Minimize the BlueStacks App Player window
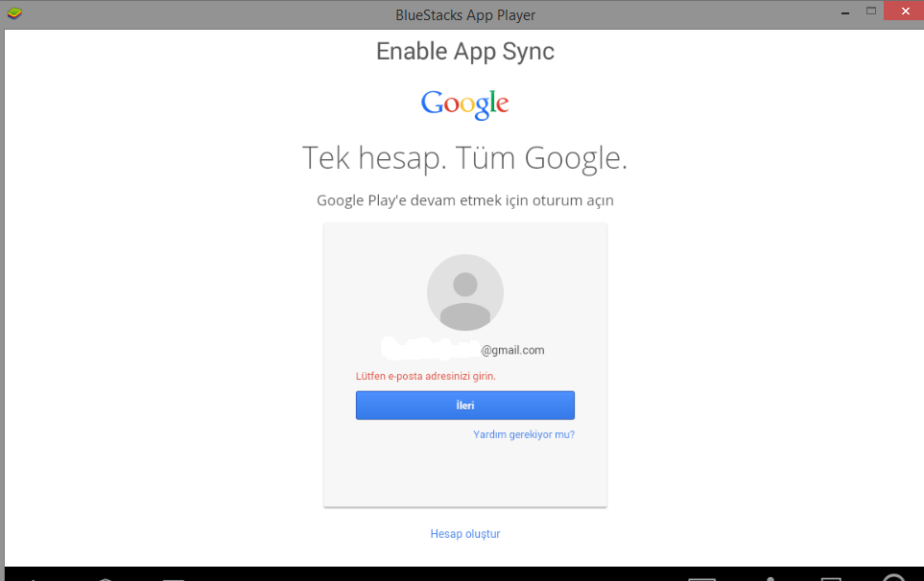 point(845,12)
